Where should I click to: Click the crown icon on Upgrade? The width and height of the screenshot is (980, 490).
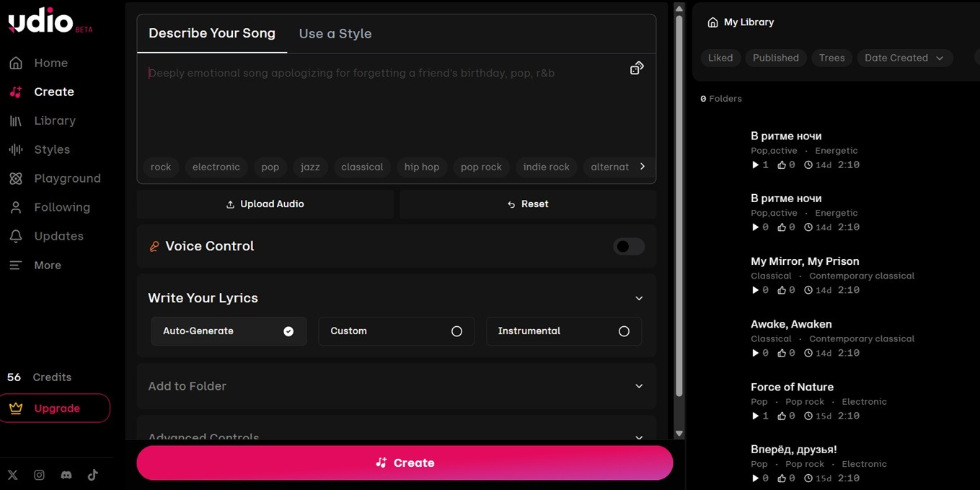click(16, 408)
